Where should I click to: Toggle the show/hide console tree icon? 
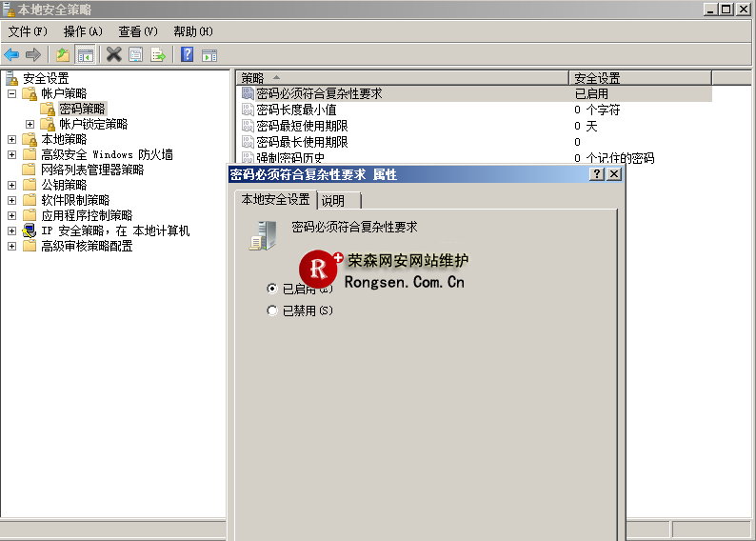pyautogui.click(x=85, y=54)
